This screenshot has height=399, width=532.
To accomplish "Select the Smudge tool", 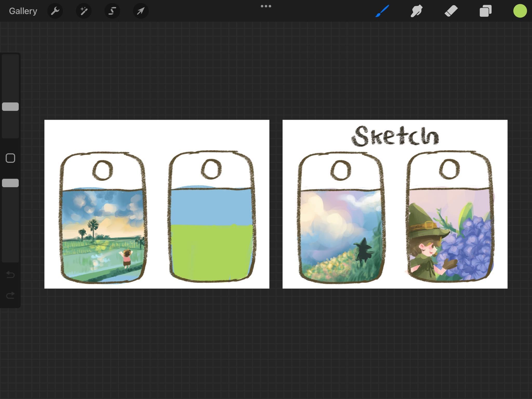I will tap(416, 11).
